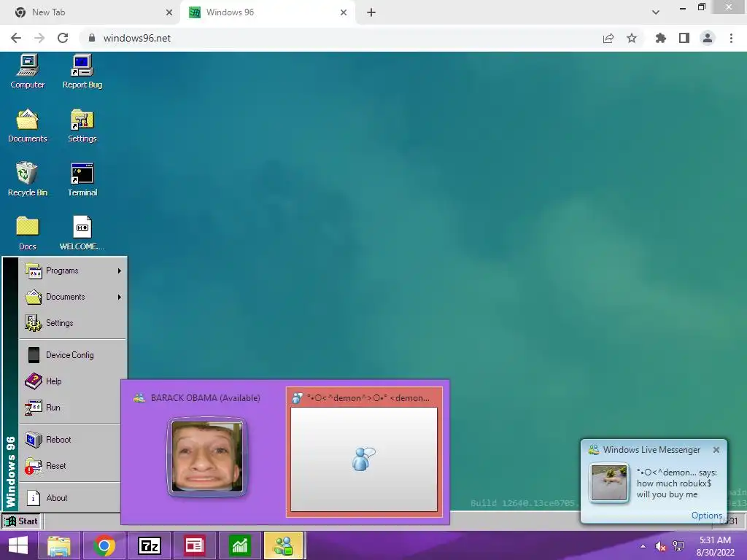Select the Settings desktop shortcut icon
747x560 pixels.
pyautogui.click(x=82, y=125)
